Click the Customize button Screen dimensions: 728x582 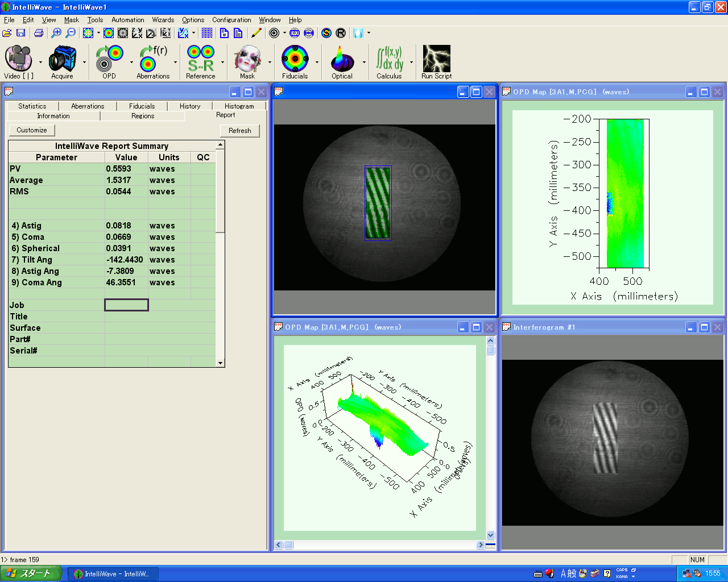32,130
